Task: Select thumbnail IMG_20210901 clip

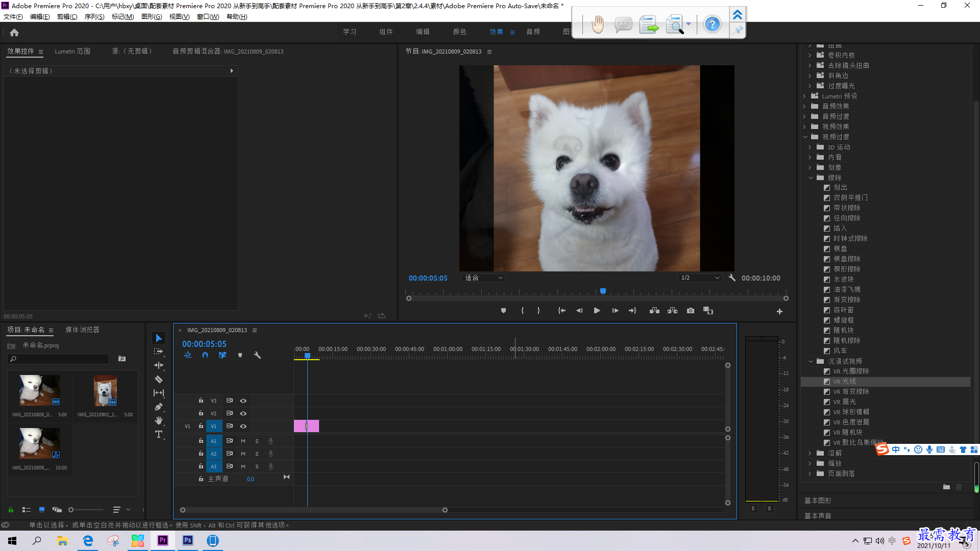Action: pyautogui.click(x=105, y=391)
